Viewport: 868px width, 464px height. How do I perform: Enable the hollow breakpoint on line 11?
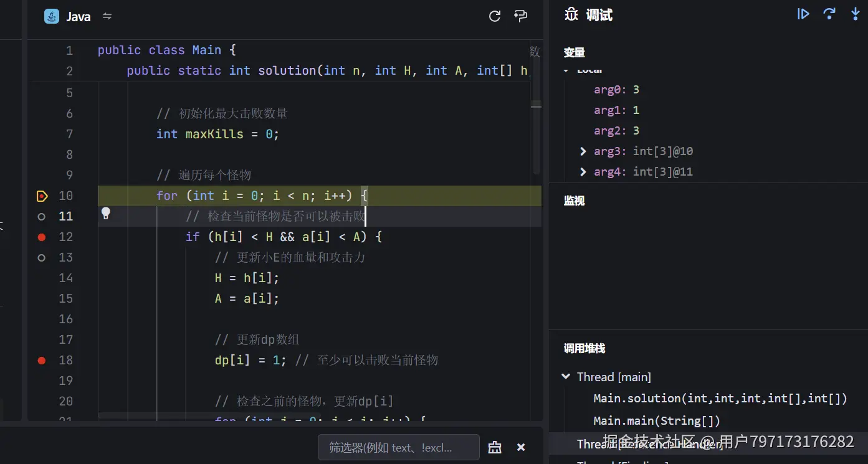coord(42,217)
